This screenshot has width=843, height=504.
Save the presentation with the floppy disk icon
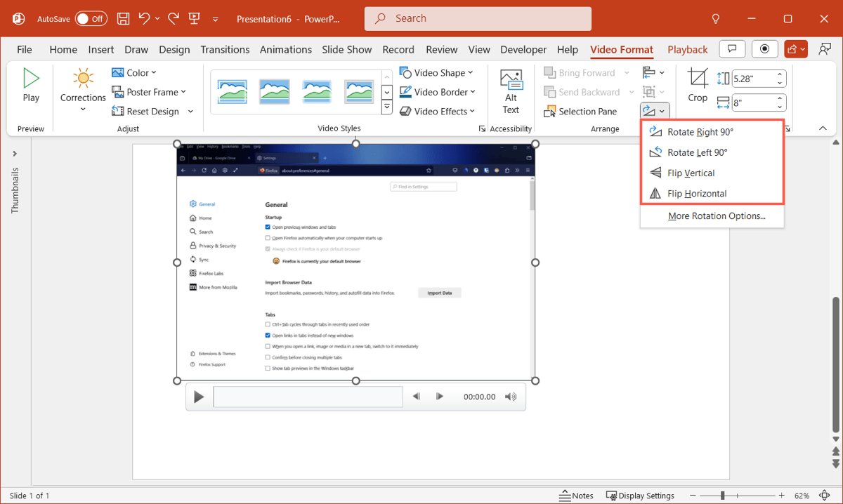123,19
